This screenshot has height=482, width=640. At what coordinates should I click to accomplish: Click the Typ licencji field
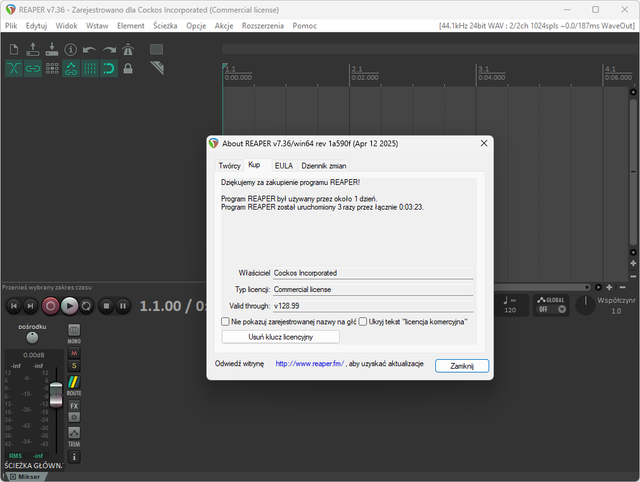373,289
